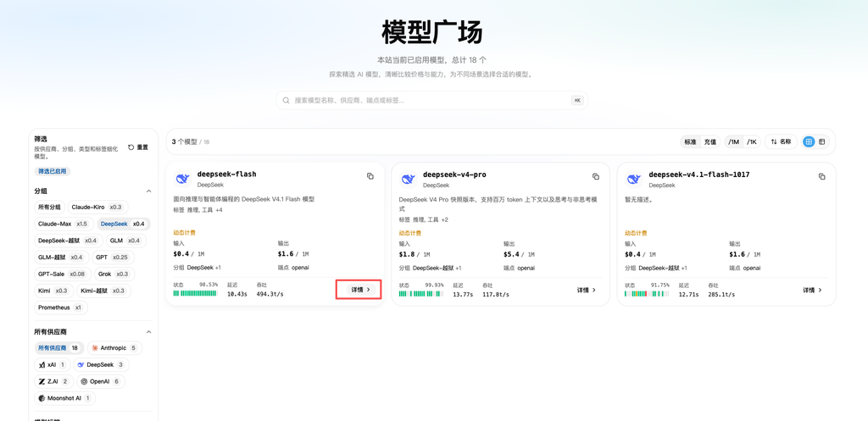The width and height of the screenshot is (868, 421).
Task: Select 标准 pricing mode
Action: (690, 141)
